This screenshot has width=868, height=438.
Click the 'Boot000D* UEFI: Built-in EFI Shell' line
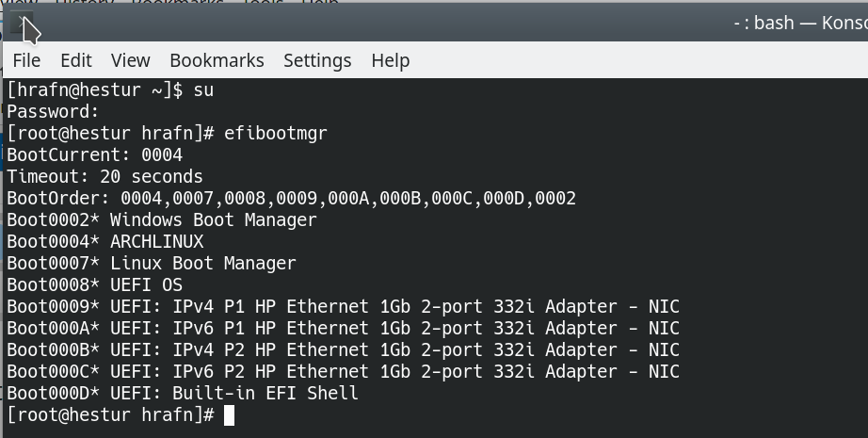[x=182, y=393]
